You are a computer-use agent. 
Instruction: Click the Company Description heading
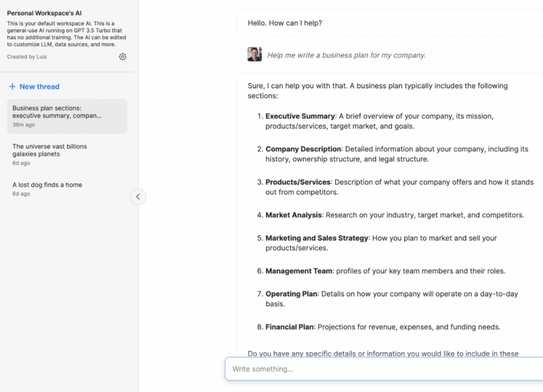tap(303, 149)
